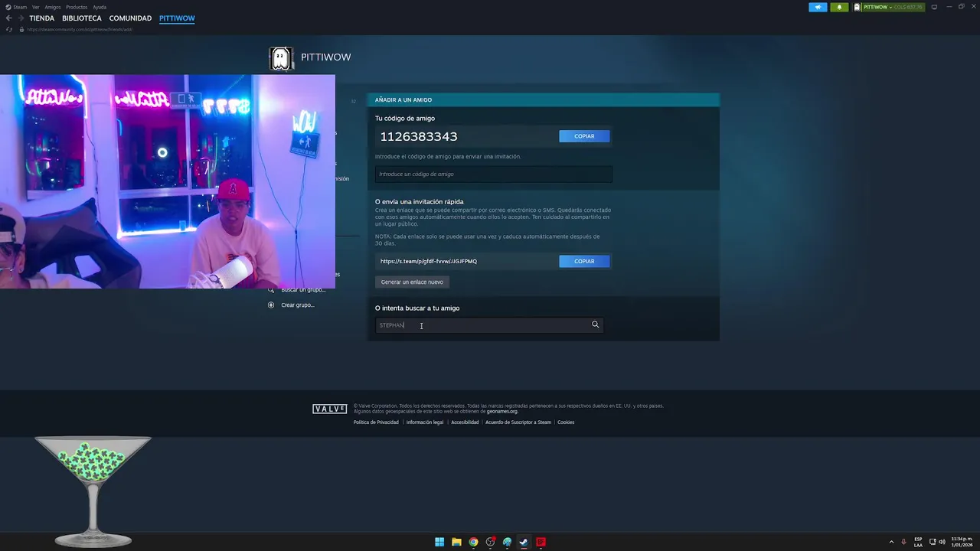Click the invite link text https://s.team/p/gfdf-fvvw

coord(429,261)
